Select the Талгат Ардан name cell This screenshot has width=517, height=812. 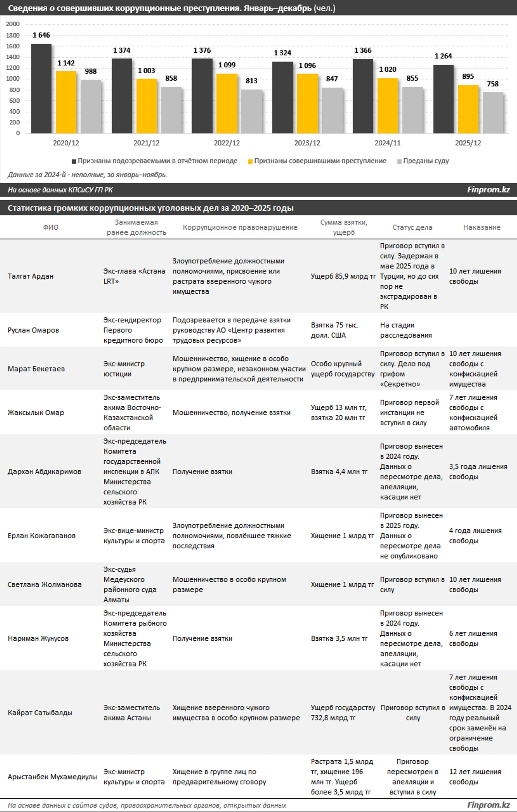point(31,276)
